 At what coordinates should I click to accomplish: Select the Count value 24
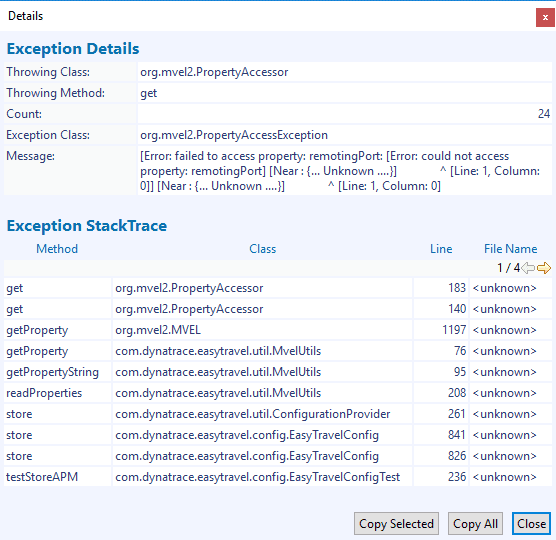coord(345,114)
